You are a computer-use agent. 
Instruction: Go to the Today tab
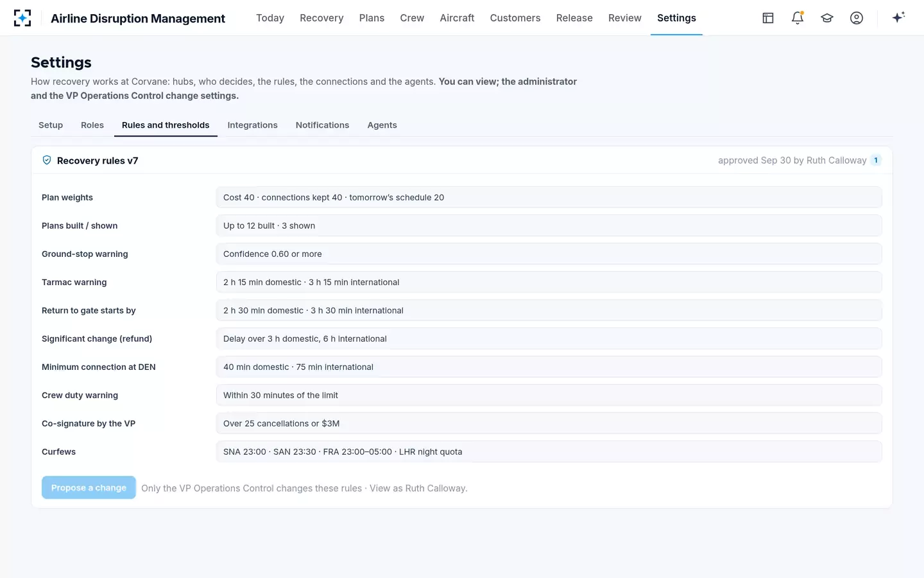tap(270, 18)
